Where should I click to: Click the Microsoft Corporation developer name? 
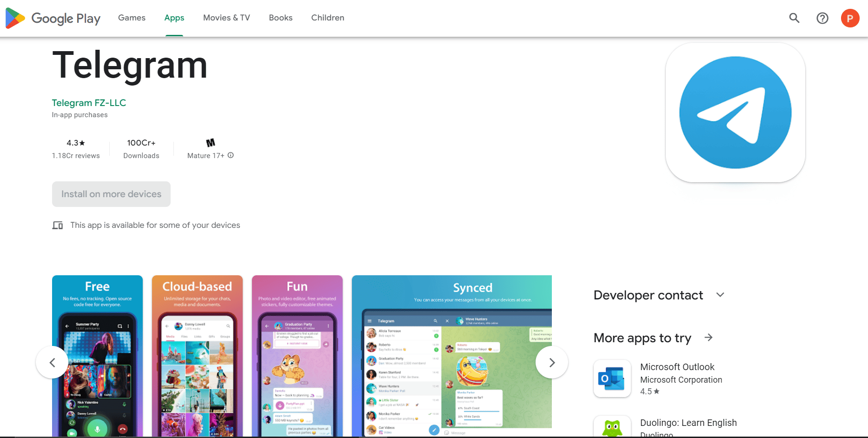[x=681, y=380]
